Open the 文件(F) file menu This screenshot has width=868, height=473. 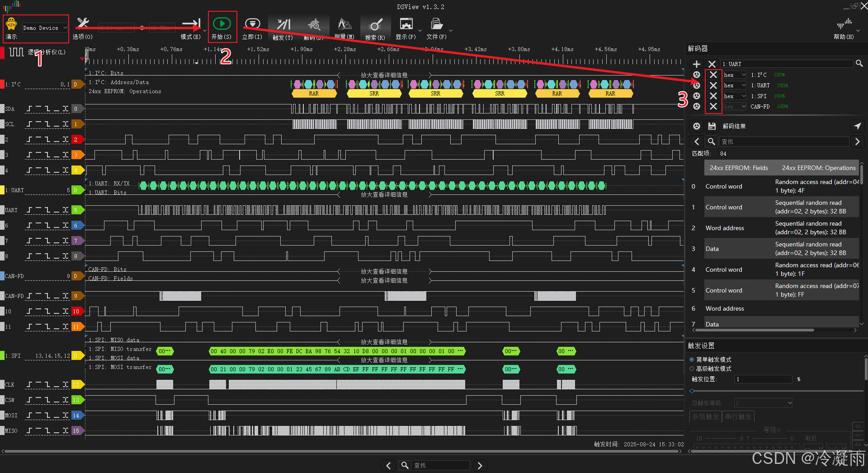436,28
